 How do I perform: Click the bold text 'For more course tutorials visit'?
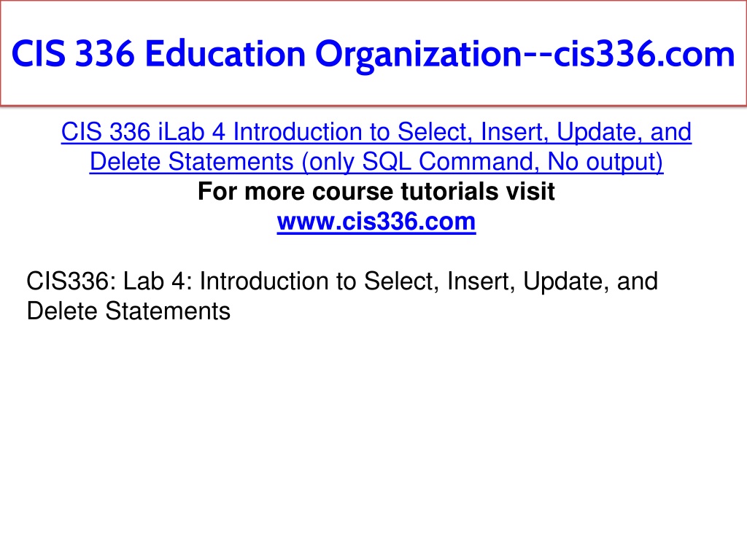[376, 192]
